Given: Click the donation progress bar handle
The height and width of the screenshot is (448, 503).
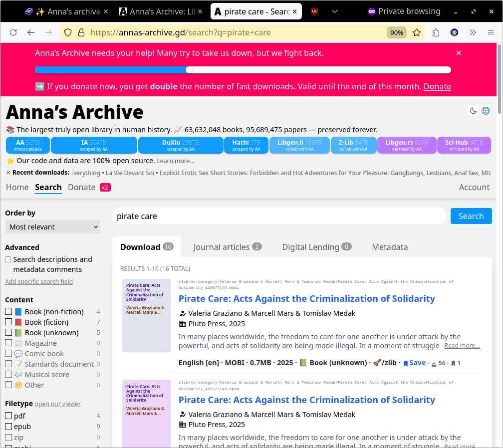Looking at the screenshot, I should click(x=189, y=70).
